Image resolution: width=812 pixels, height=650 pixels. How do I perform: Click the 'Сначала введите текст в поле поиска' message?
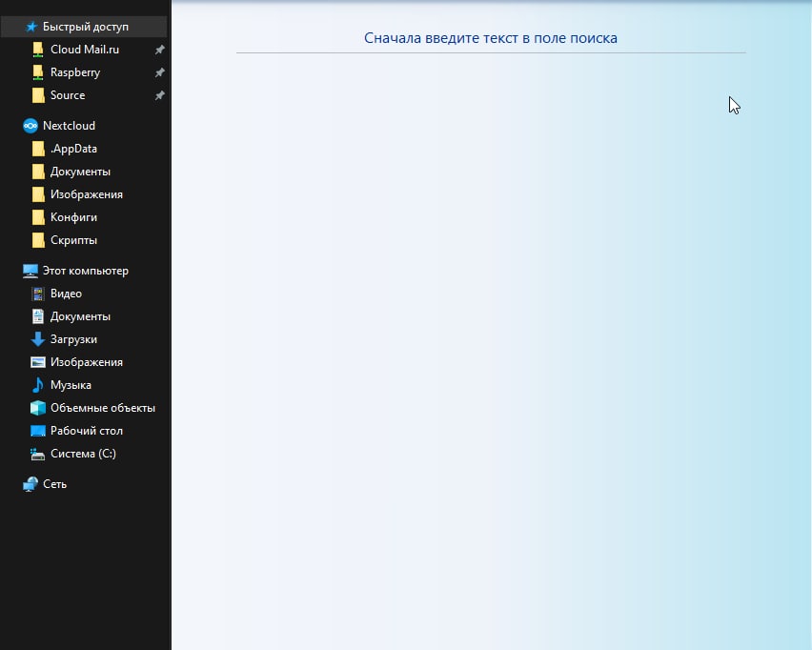click(x=491, y=38)
